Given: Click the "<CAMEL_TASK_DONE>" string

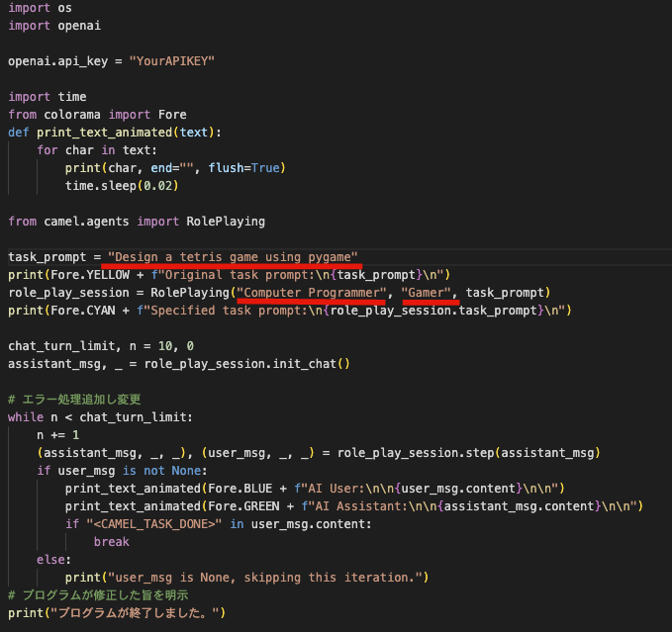Looking at the screenshot, I should (153, 524).
